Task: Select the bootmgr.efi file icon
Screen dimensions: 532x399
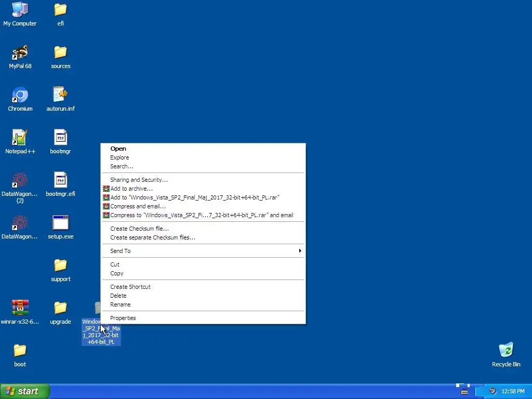Action: [x=60, y=180]
